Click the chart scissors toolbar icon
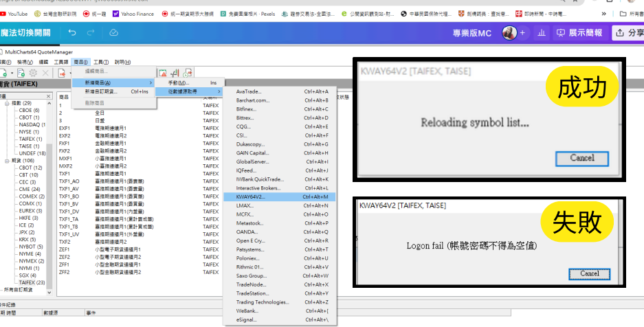644x327 pixels. (x=175, y=73)
